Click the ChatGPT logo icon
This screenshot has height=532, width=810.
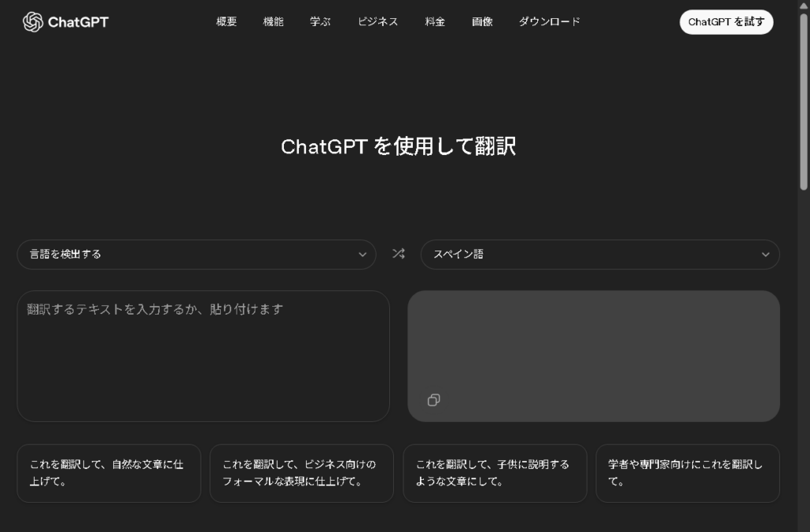[32, 22]
